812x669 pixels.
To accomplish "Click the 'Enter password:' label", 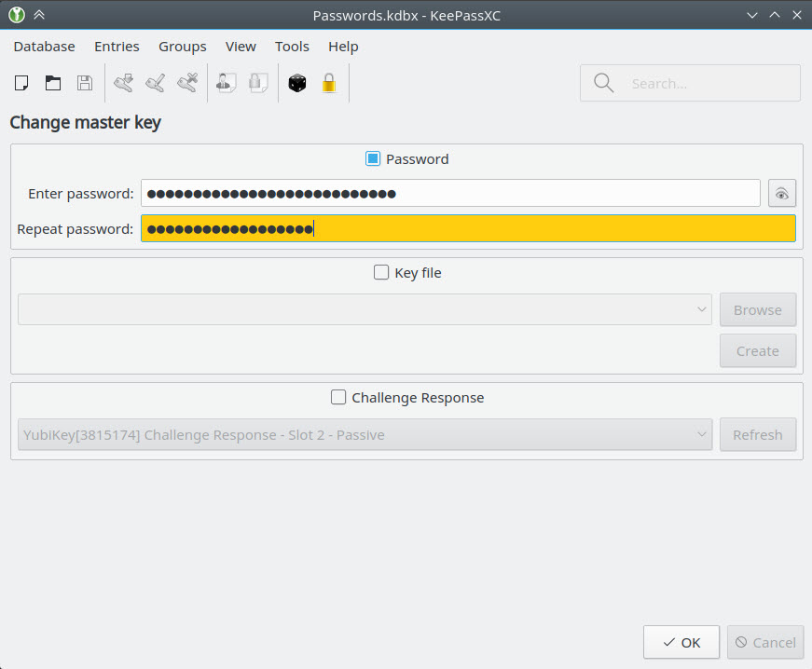I will point(81,194).
